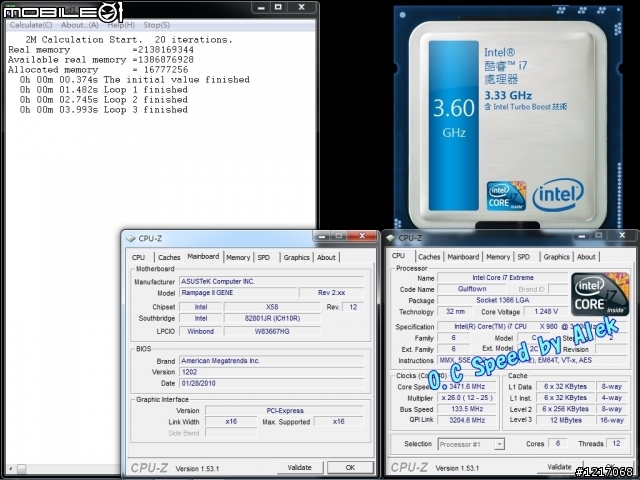Close the right CPU-Z window
The height and width of the screenshot is (480, 640).
point(622,236)
